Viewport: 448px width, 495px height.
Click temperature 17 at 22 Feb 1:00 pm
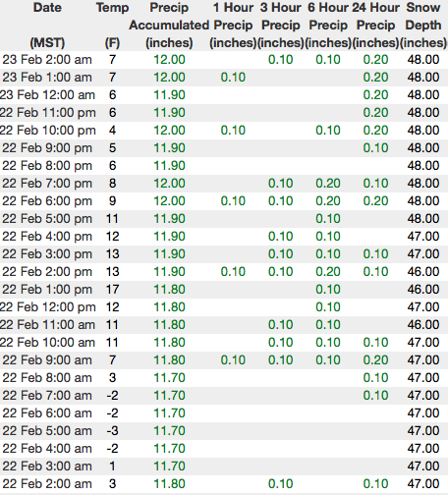tap(112, 290)
